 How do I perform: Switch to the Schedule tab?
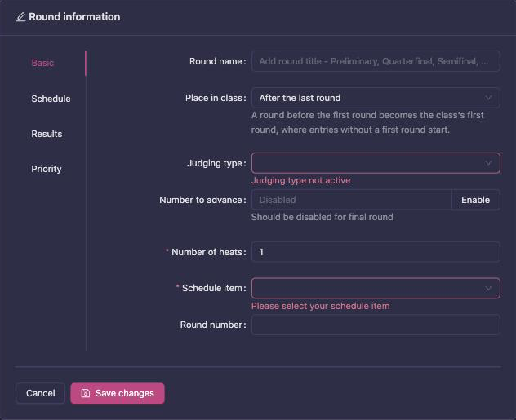click(x=51, y=99)
